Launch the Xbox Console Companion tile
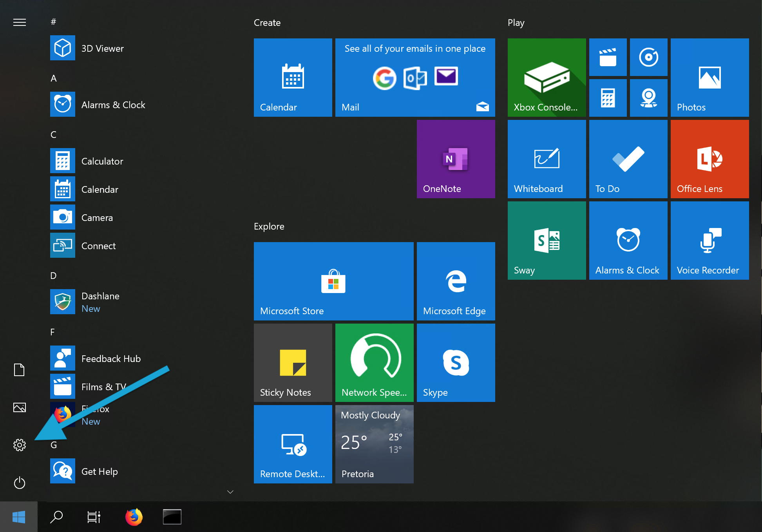Viewport: 762px width, 532px height. 547,78
